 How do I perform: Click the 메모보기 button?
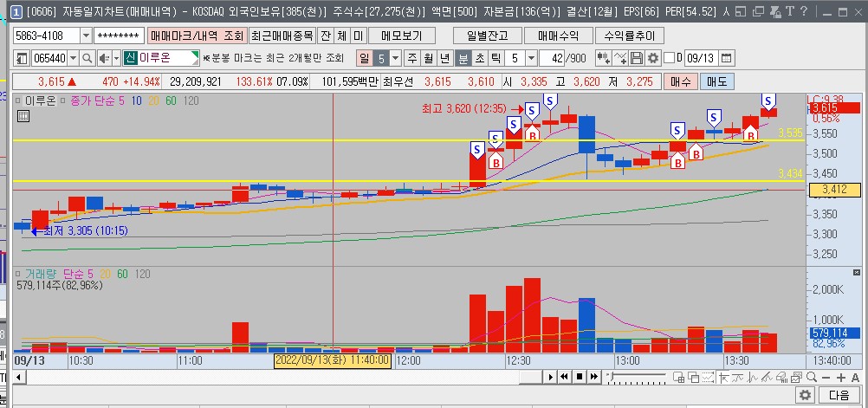[402, 36]
